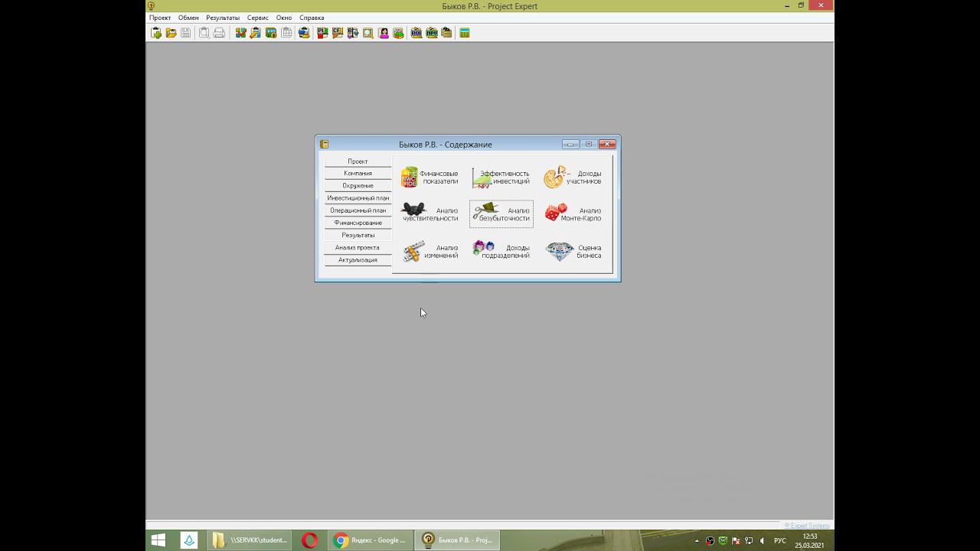The image size is (980, 551).
Task: Open the Opera browser from the taskbar
Action: pos(310,540)
